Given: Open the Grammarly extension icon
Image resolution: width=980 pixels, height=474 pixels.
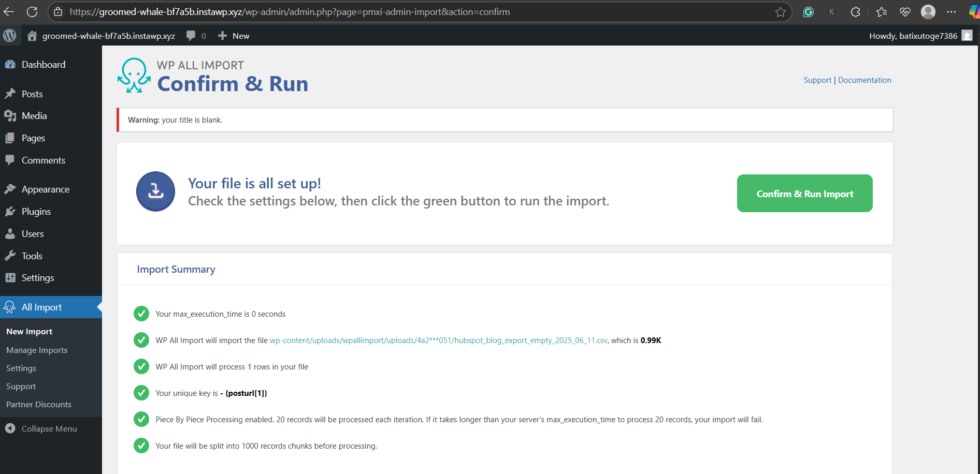Looking at the screenshot, I should [x=808, y=12].
